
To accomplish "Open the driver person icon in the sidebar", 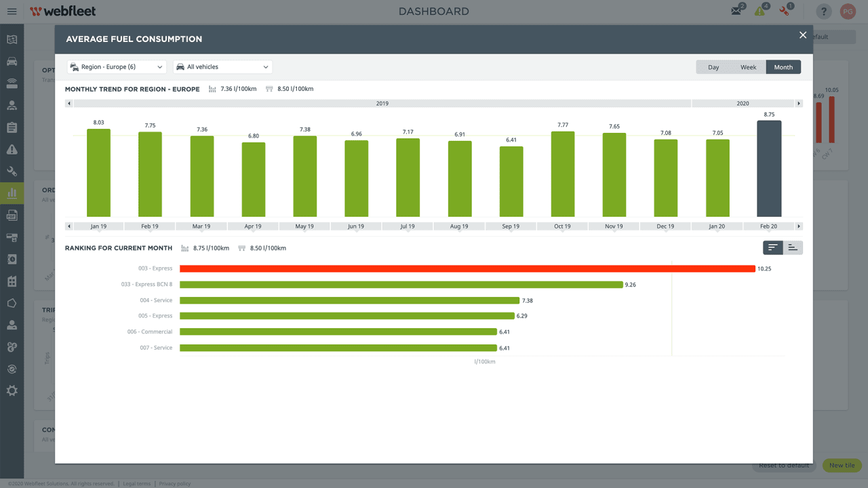I will pyautogui.click(x=12, y=105).
